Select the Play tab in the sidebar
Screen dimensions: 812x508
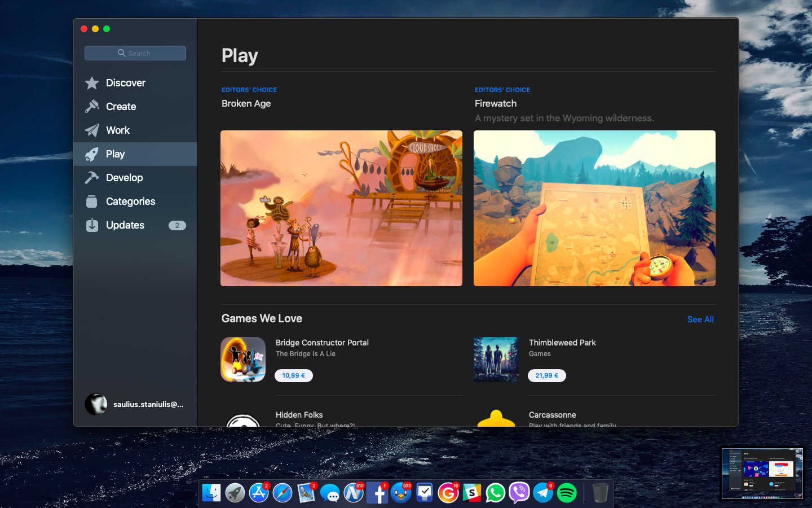116,154
